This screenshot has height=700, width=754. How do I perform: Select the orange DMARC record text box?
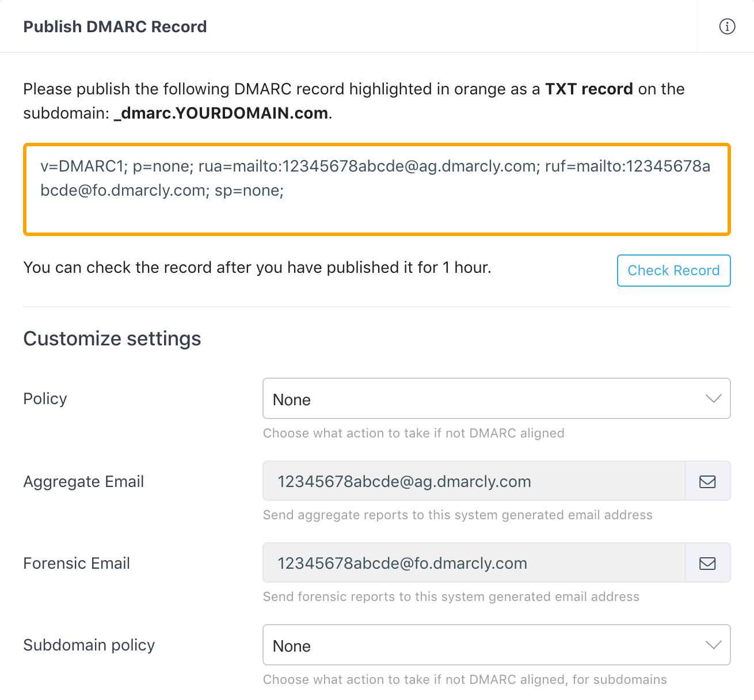coord(377,188)
